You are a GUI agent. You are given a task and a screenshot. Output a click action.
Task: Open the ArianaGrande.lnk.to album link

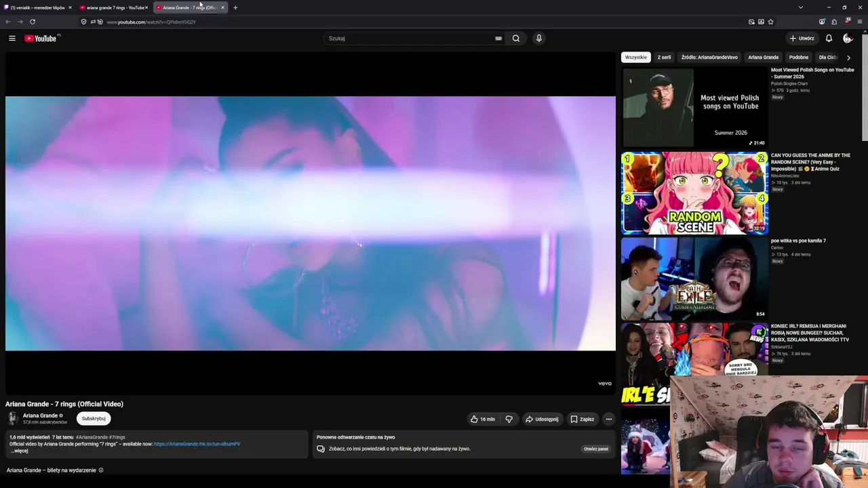click(197, 444)
